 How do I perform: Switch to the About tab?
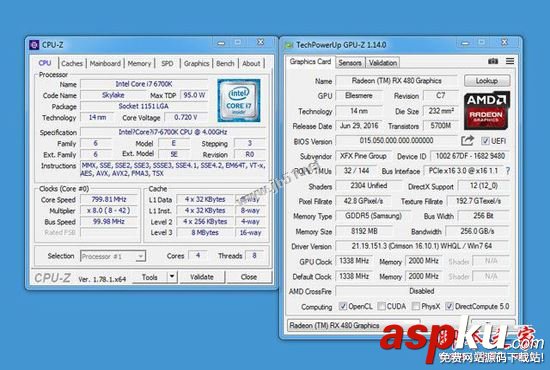point(251,63)
